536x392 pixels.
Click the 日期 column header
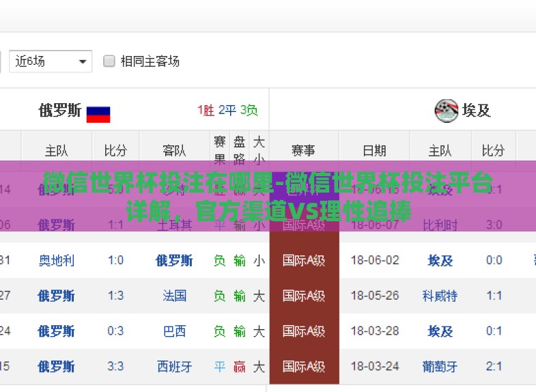pos(374,150)
